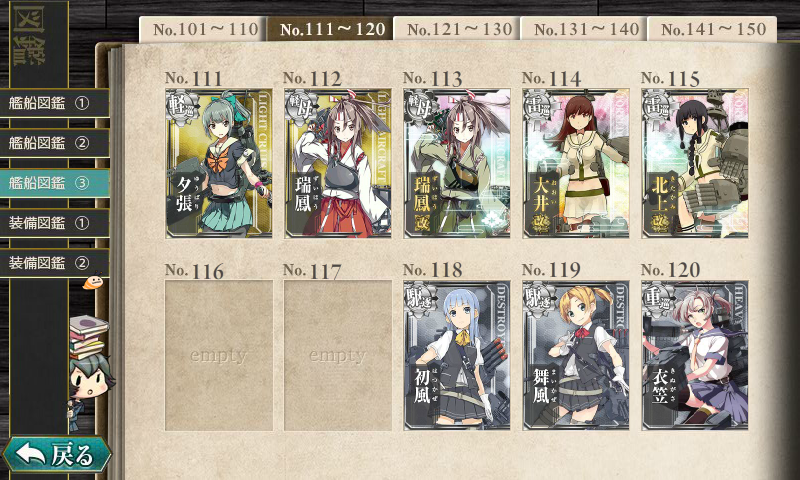Go to the No.131～140 tab
Image resolution: width=800 pixels, height=480 pixels.
tap(584, 29)
